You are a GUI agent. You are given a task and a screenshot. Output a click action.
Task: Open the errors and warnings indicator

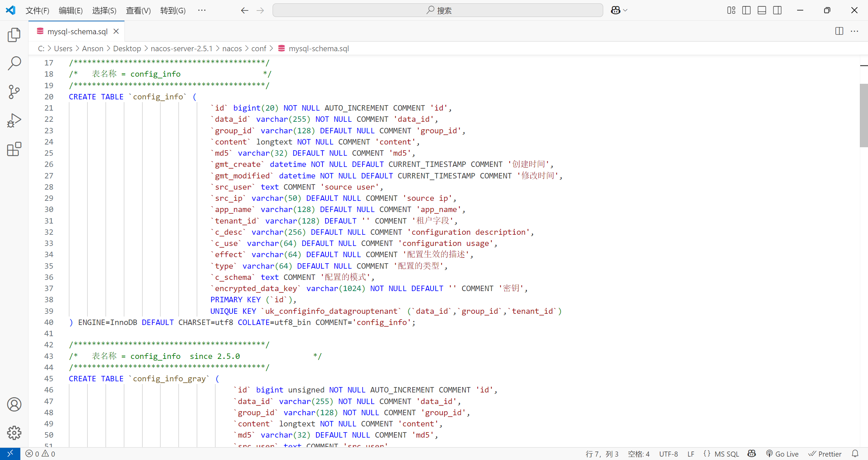point(40,454)
